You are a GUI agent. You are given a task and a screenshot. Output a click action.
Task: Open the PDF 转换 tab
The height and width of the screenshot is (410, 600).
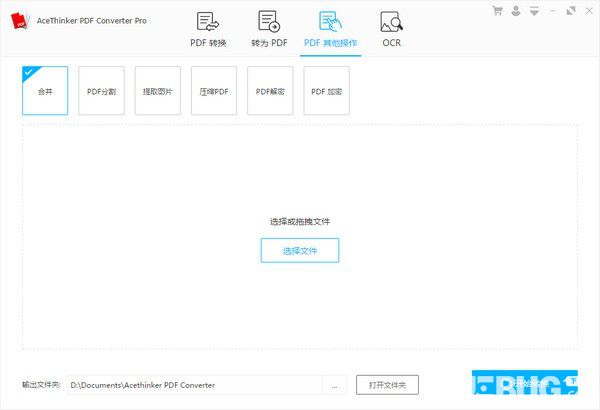(x=208, y=30)
